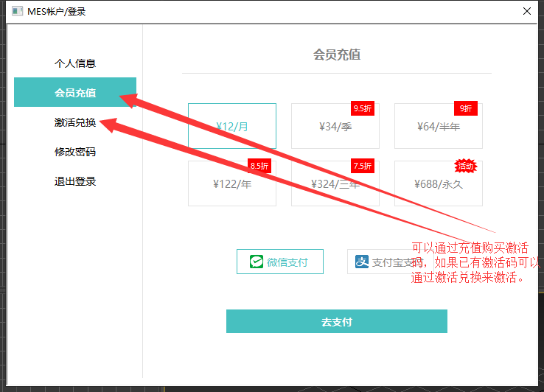Click 退出登录 to log out
This screenshot has height=392, width=544.
(x=75, y=181)
